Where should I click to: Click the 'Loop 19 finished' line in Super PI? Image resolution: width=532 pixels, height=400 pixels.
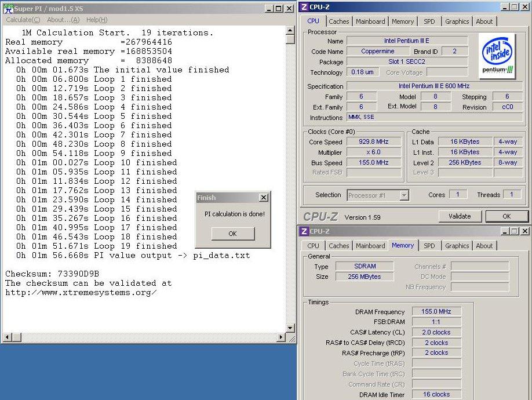97,246
